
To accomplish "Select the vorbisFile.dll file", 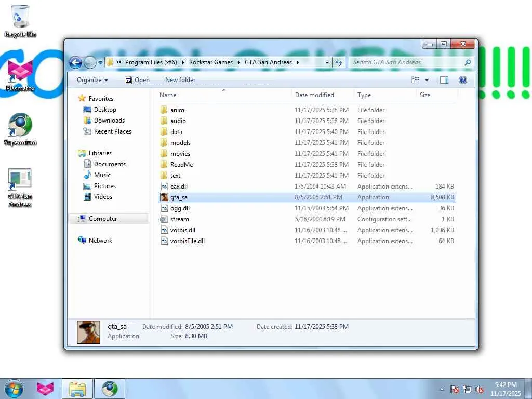I will [x=307, y=241].
